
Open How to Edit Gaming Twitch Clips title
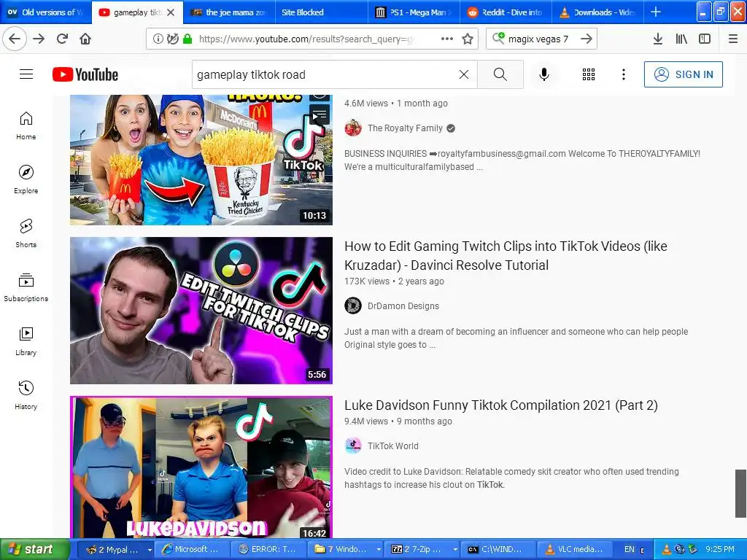pyautogui.click(x=506, y=256)
